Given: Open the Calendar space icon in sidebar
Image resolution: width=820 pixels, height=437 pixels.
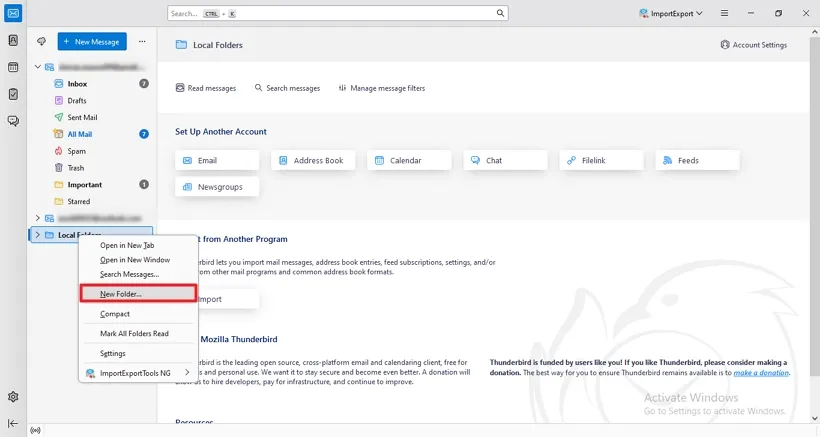Looking at the screenshot, I should (13, 67).
